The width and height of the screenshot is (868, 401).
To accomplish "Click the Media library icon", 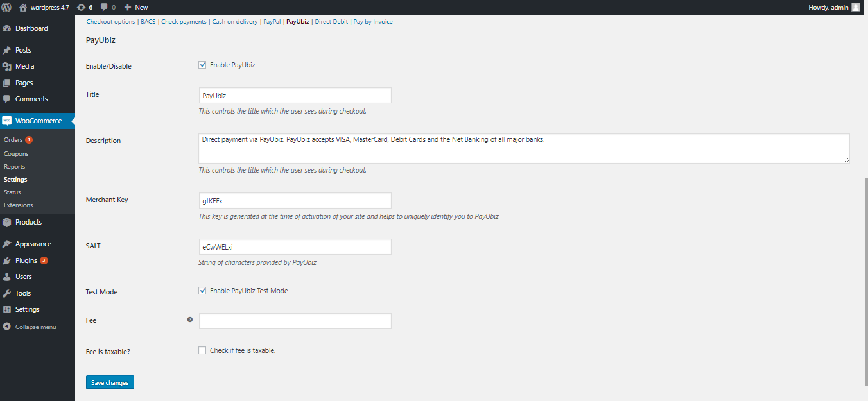I will click(6, 66).
